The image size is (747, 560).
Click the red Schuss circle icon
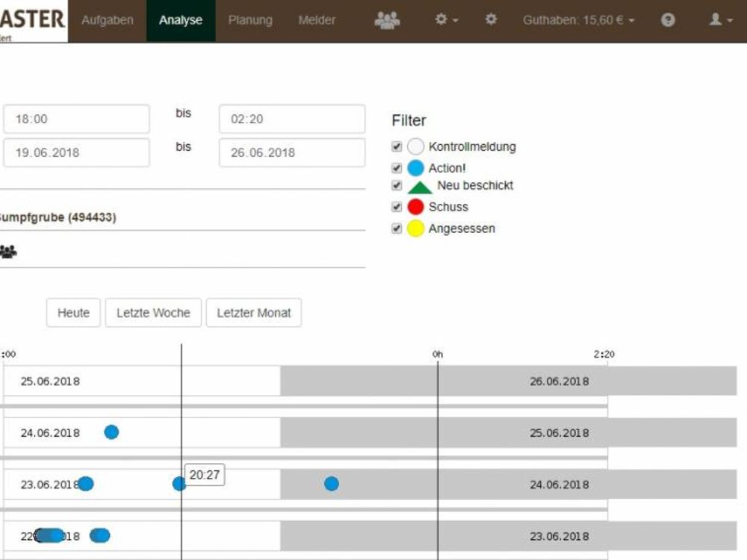(416, 207)
